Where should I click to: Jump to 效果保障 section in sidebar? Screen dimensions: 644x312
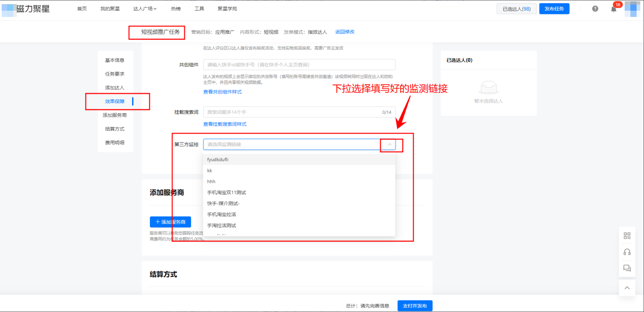tap(115, 101)
